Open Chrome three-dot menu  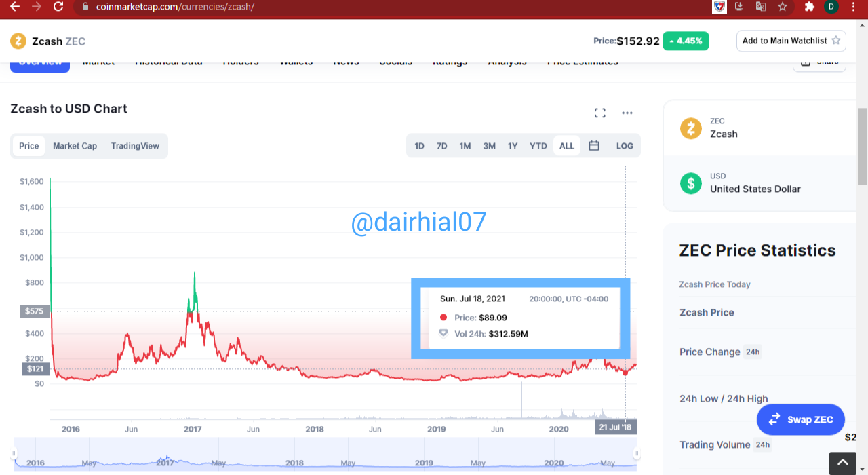[853, 7]
